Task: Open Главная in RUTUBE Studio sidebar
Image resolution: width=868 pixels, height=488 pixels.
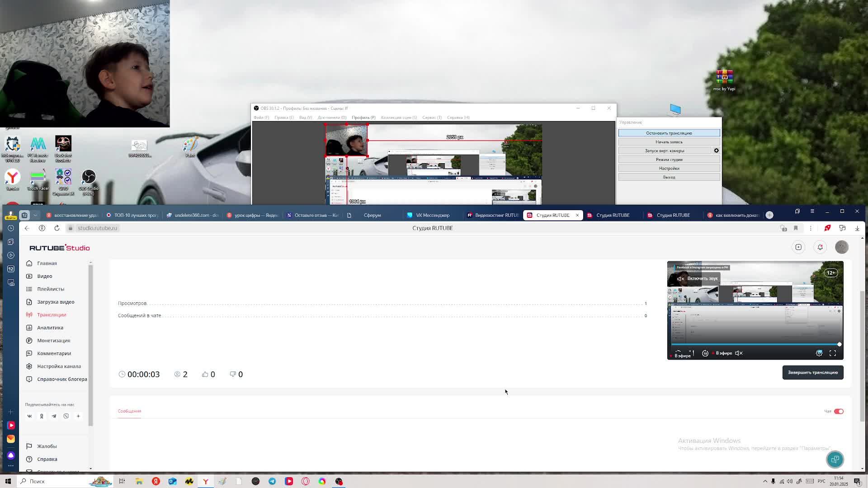Action: point(47,263)
